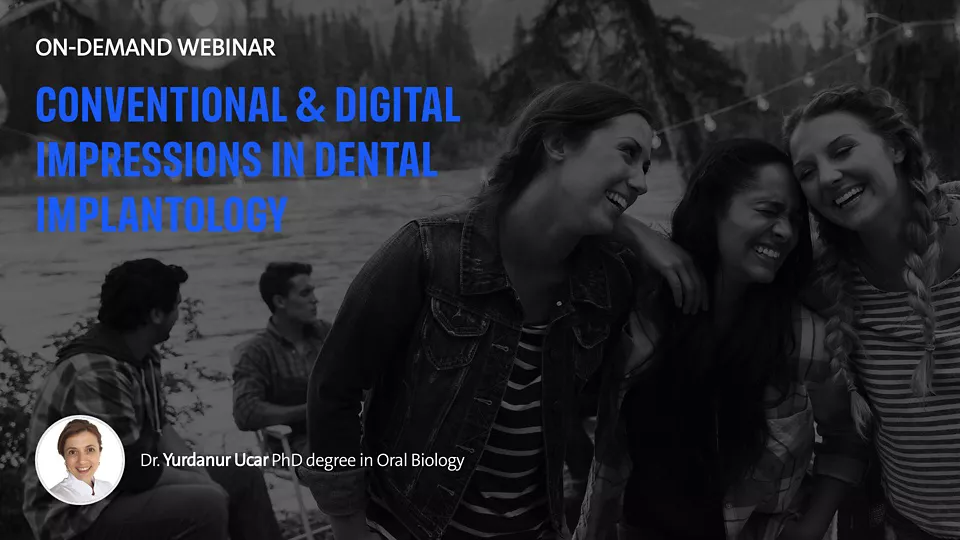The image size is (960, 540).
Task: Click Dr. Yurdanur Ucar's circular profile photo
Action: click(80, 460)
